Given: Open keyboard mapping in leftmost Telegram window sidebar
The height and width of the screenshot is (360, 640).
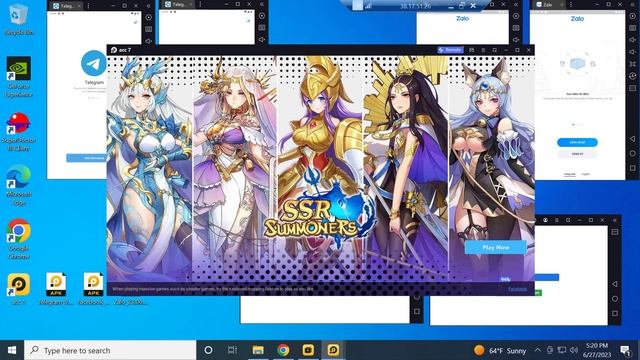Looking at the screenshot, I should (149, 29).
